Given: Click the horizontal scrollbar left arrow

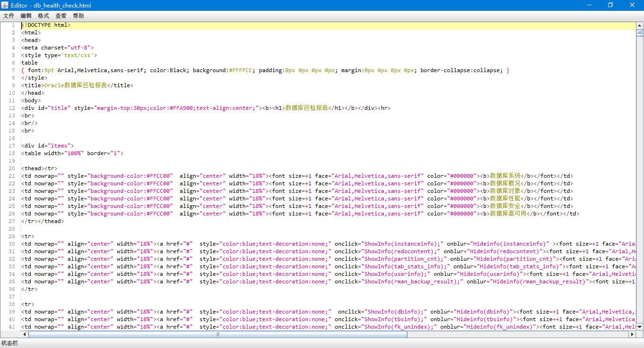Looking at the screenshot, I should 25,334.
